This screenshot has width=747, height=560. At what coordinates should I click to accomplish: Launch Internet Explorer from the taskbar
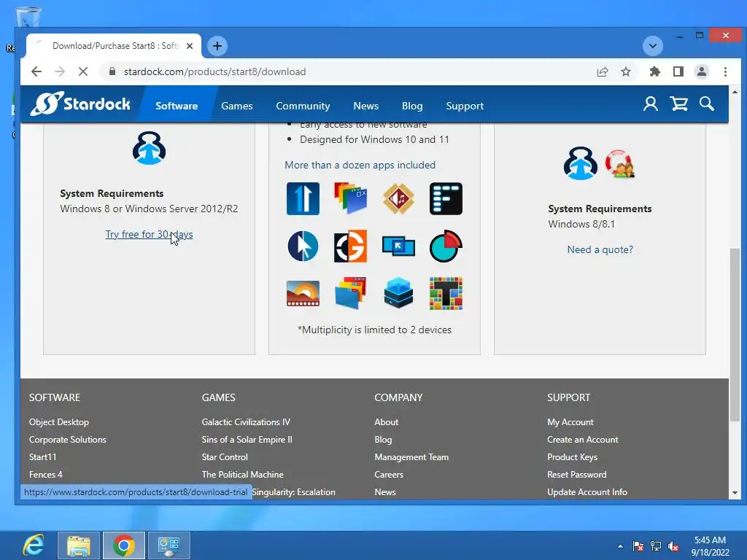point(34,545)
